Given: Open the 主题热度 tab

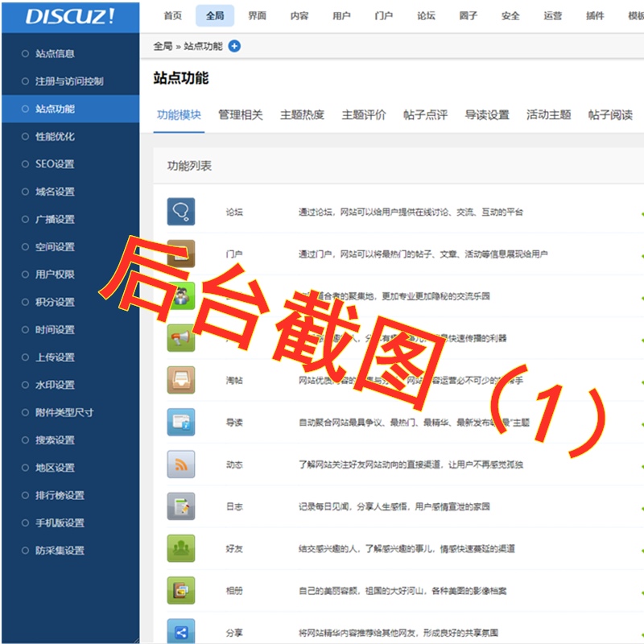Looking at the screenshot, I should (x=302, y=115).
